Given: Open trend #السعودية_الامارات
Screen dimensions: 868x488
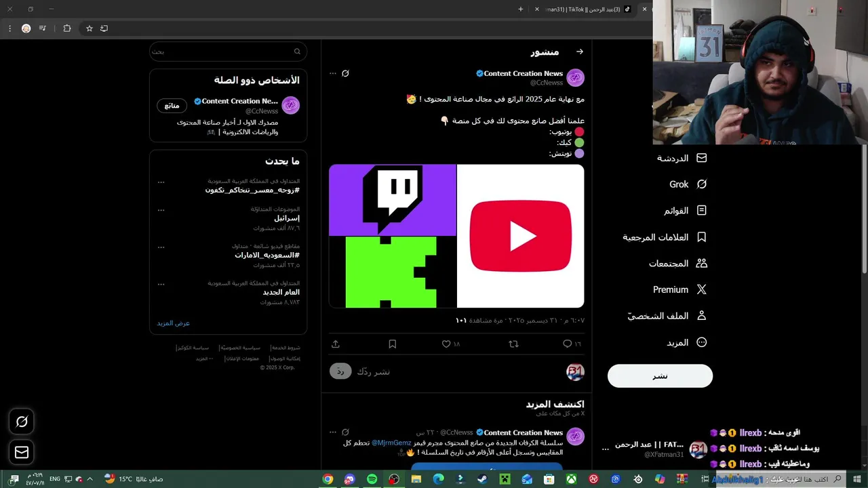Looking at the screenshot, I should [267, 255].
